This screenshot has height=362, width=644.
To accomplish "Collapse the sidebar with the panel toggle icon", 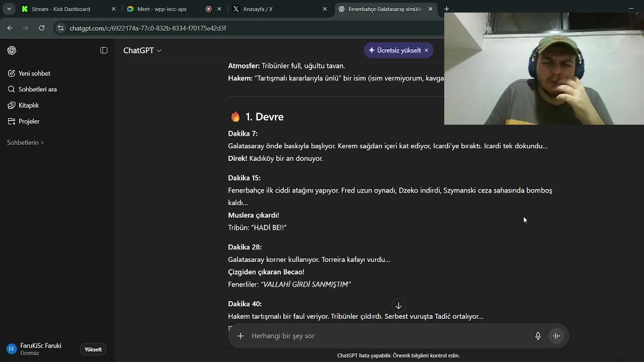I will pyautogui.click(x=104, y=50).
